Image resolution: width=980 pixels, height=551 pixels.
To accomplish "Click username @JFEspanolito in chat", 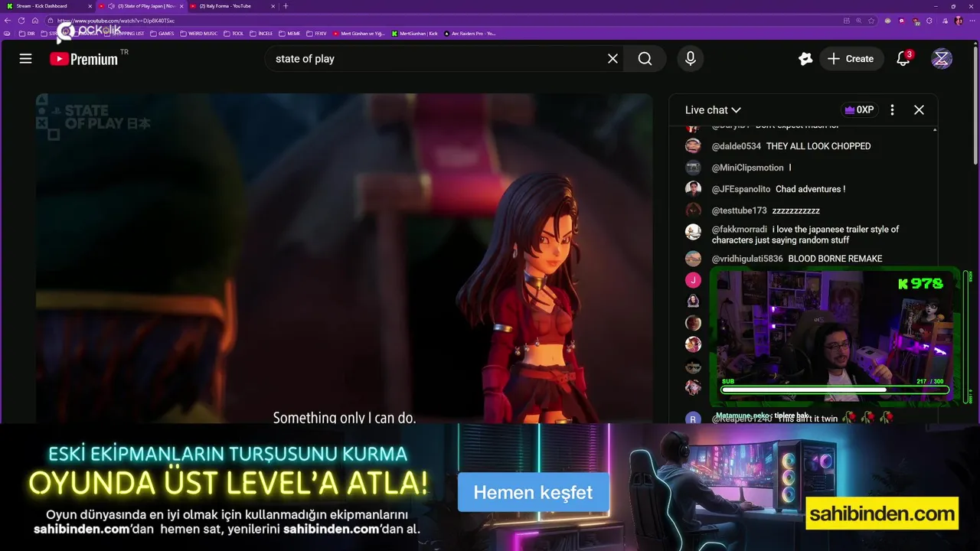I will 740,189.
